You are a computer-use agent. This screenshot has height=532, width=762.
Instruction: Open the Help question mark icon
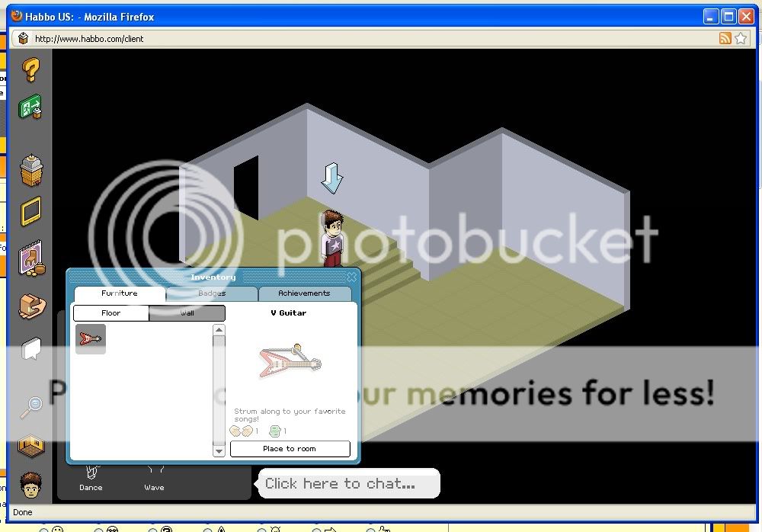[30, 69]
